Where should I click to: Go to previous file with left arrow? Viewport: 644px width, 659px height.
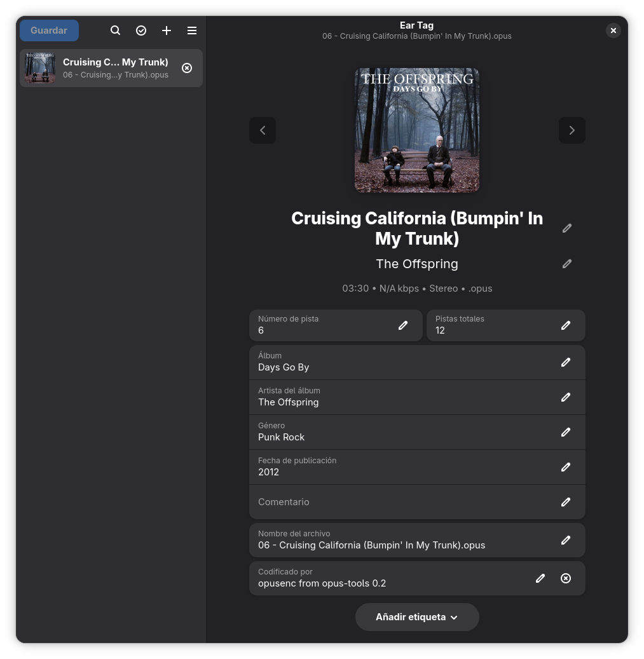point(263,130)
